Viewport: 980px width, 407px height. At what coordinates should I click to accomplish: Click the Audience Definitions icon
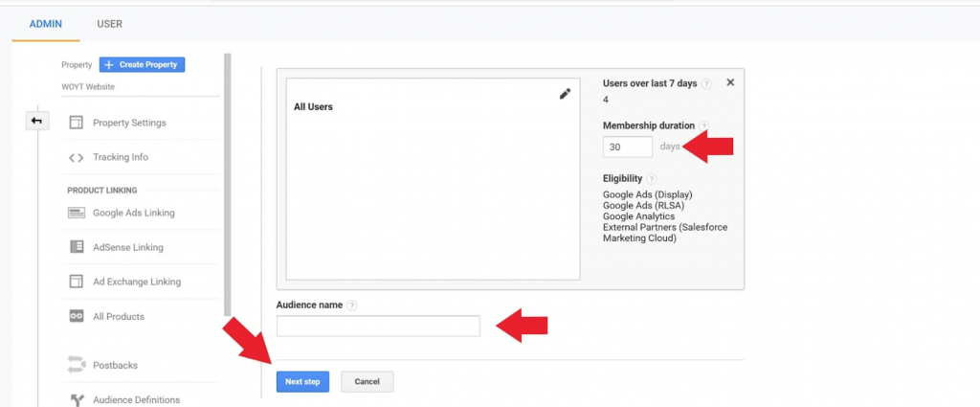coord(77,400)
